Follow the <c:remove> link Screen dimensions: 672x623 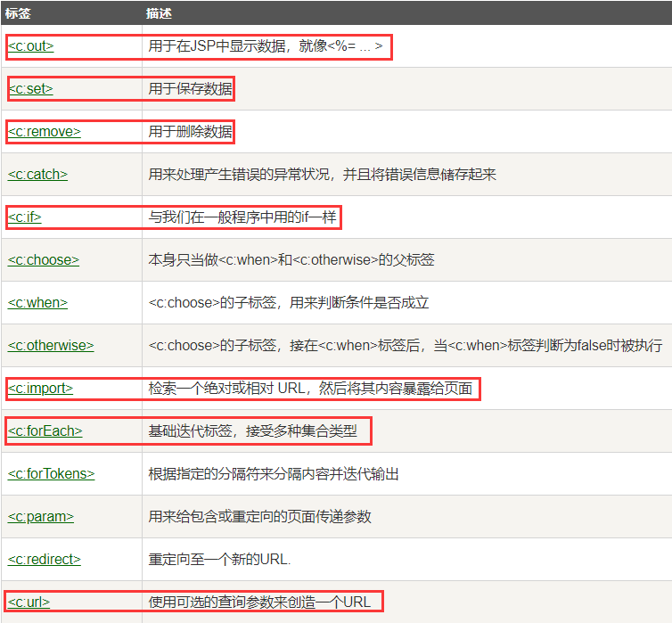point(45,132)
